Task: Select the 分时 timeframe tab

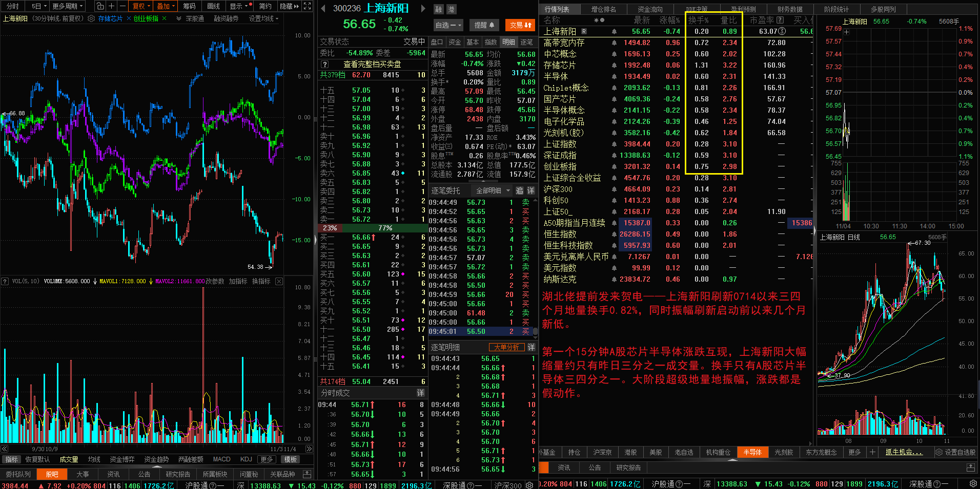Action: pyautogui.click(x=13, y=6)
